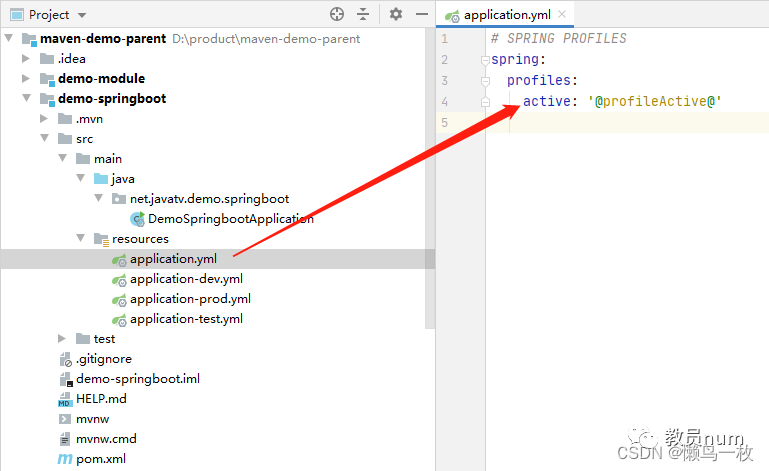Click the maven-demo-parent project icon
This screenshot has height=471, width=769.
point(29,39)
